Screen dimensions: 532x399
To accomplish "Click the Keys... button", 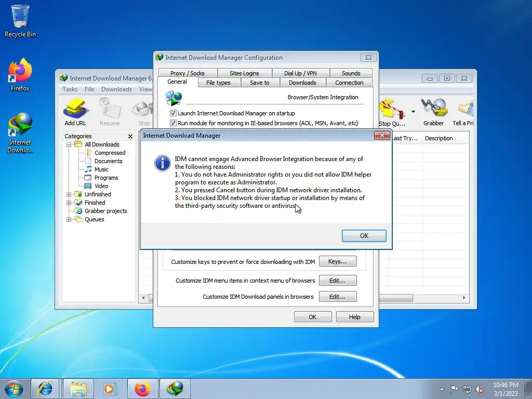I will click(338, 262).
